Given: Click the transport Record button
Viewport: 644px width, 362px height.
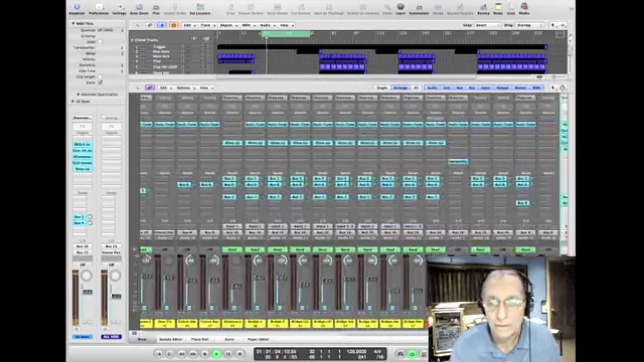Looking at the screenshot, I should [x=240, y=354].
